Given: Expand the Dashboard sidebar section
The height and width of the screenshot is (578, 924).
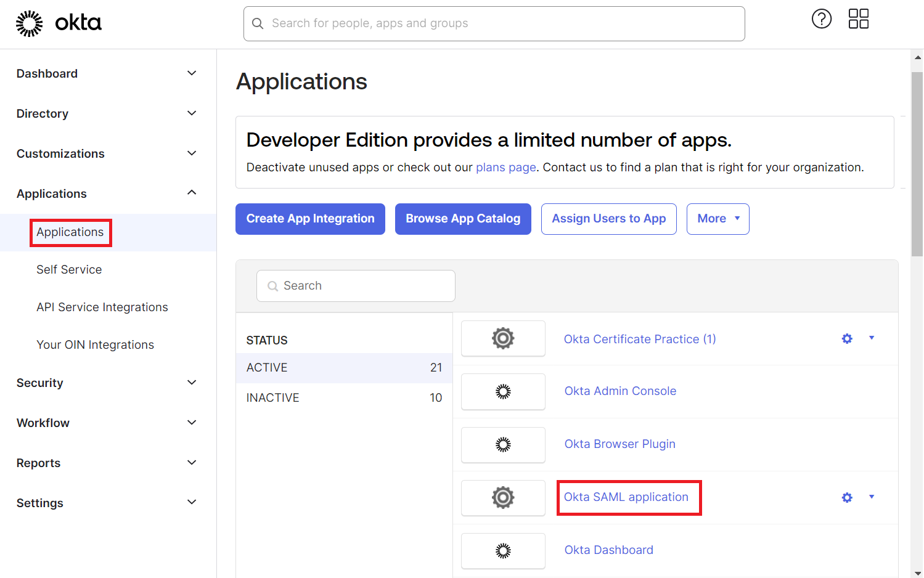Looking at the screenshot, I should [192, 73].
